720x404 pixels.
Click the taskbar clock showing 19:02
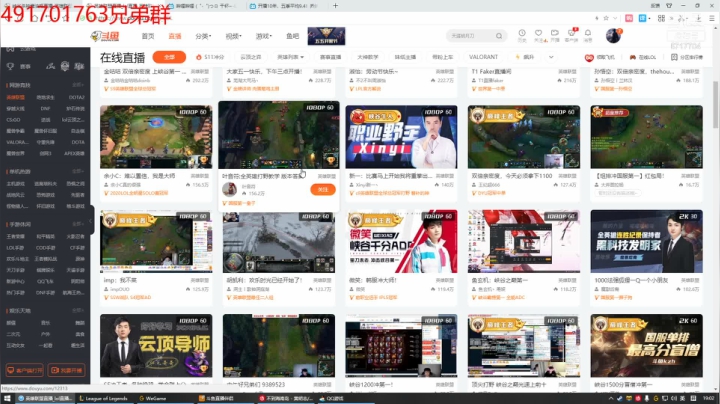point(709,398)
